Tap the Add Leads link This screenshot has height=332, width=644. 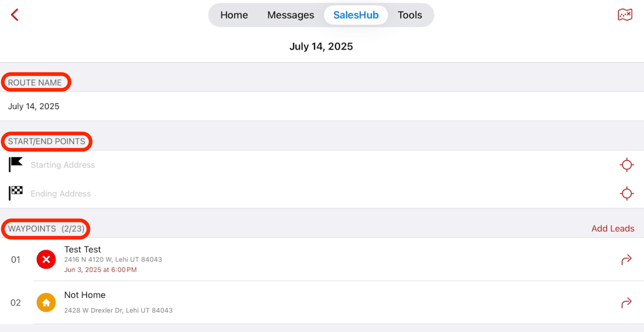(x=613, y=228)
